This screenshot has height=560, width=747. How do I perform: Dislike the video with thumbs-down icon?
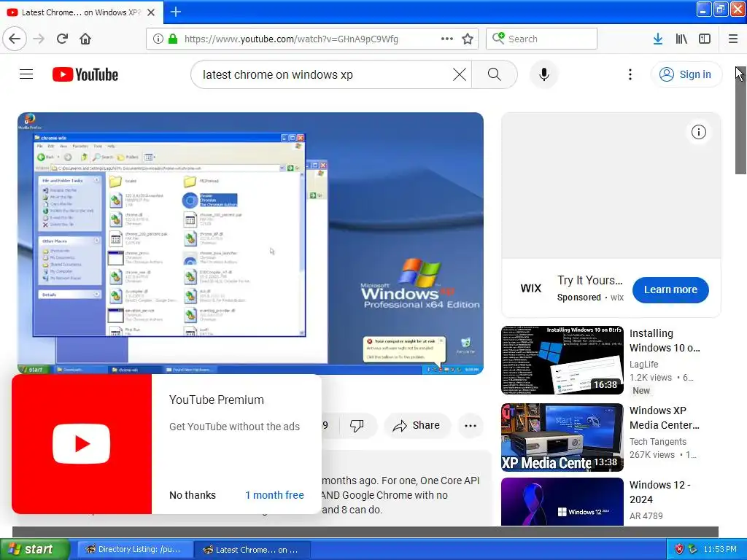[x=357, y=425]
